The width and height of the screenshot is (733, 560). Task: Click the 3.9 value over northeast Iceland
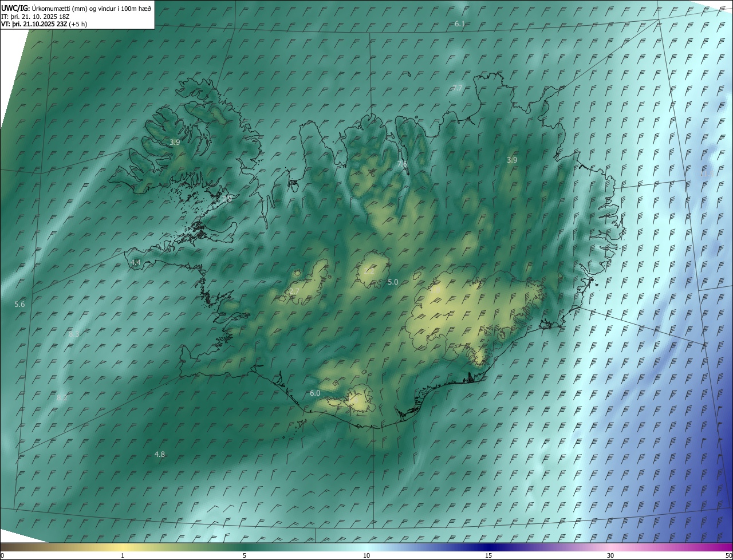[x=512, y=160]
